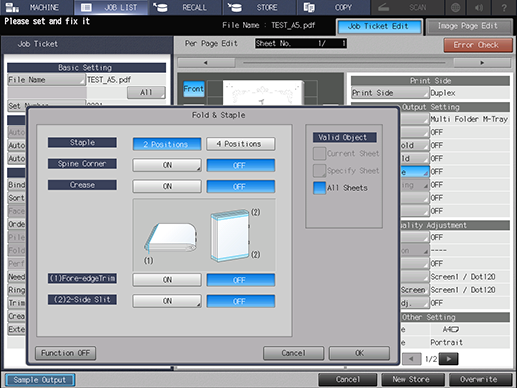517x388 pixels.
Task: Run the Error Check
Action: click(x=477, y=45)
